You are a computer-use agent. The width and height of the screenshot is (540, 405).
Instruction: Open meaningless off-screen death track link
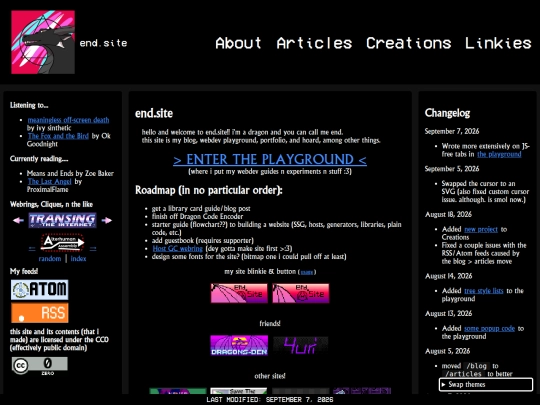tap(68, 120)
